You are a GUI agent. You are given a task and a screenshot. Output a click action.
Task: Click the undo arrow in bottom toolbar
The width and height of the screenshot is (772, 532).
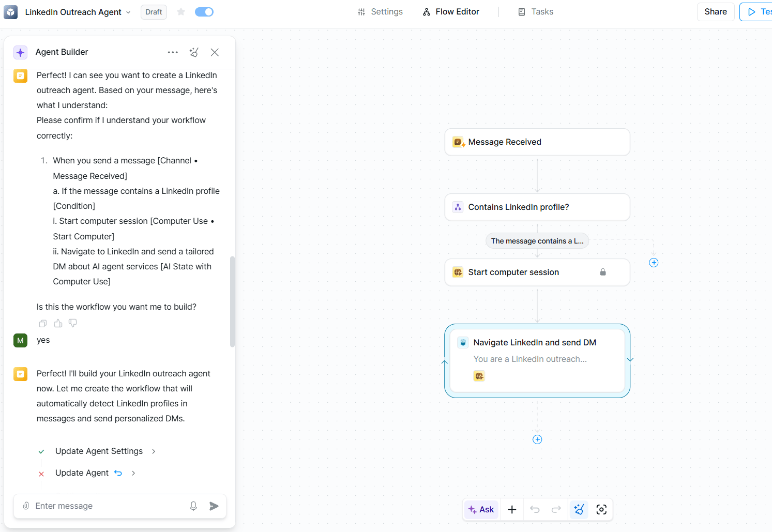pos(535,509)
